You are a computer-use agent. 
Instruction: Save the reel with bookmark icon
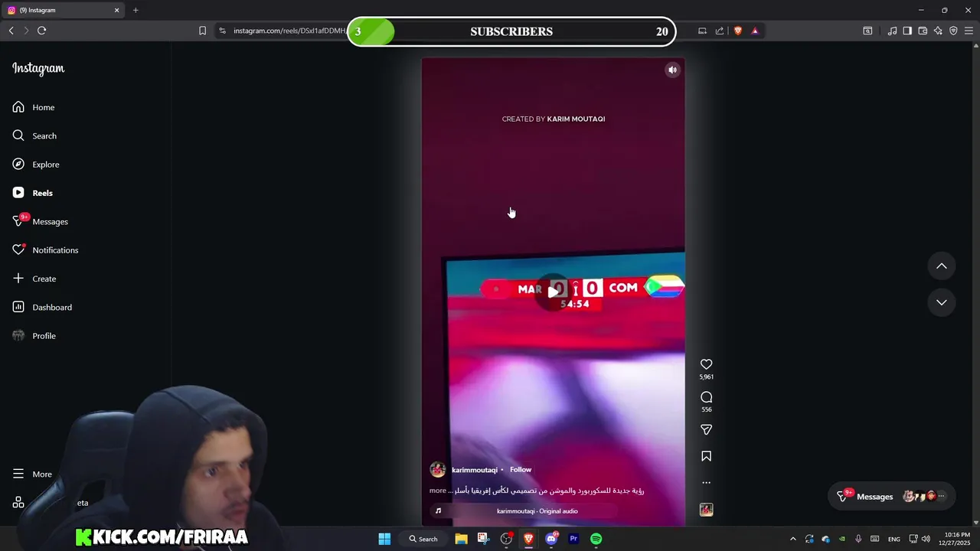click(x=706, y=456)
